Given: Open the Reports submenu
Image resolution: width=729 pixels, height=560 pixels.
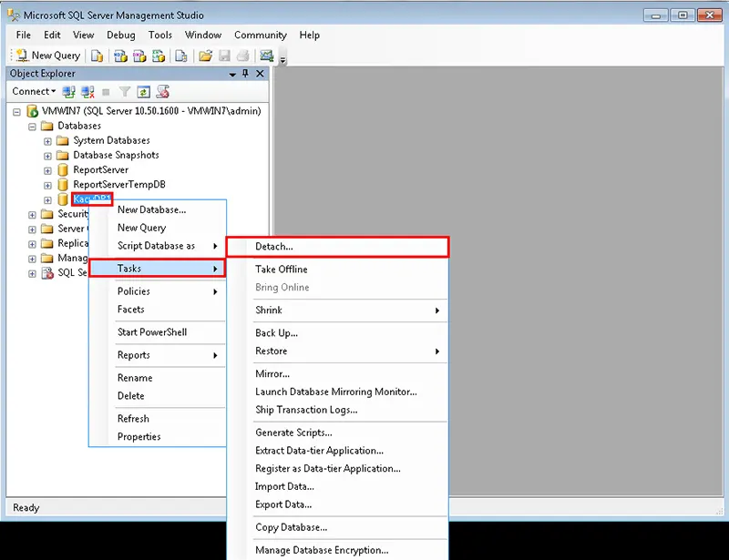Looking at the screenshot, I should point(157,355).
